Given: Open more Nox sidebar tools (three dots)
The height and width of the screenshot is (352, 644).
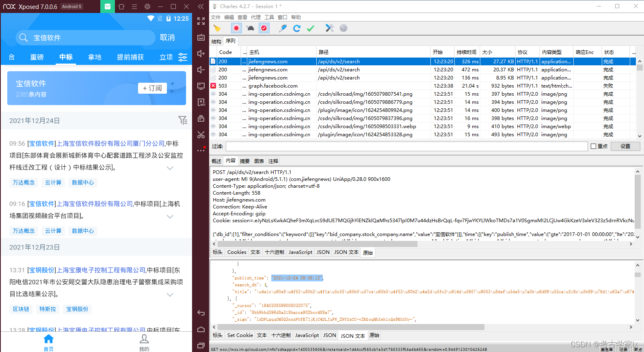Looking at the screenshot, I should click(x=201, y=150).
